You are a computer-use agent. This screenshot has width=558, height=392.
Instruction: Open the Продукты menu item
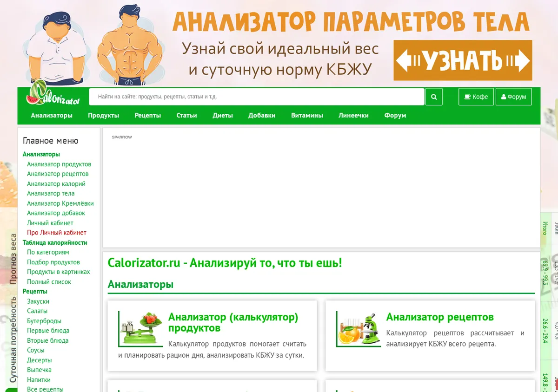tap(104, 115)
